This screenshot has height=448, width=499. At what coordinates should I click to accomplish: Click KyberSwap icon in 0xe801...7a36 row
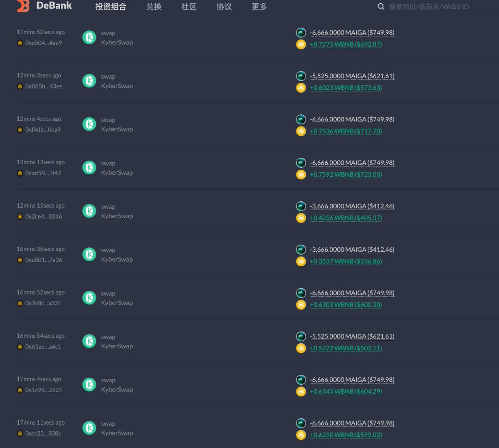pos(89,254)
